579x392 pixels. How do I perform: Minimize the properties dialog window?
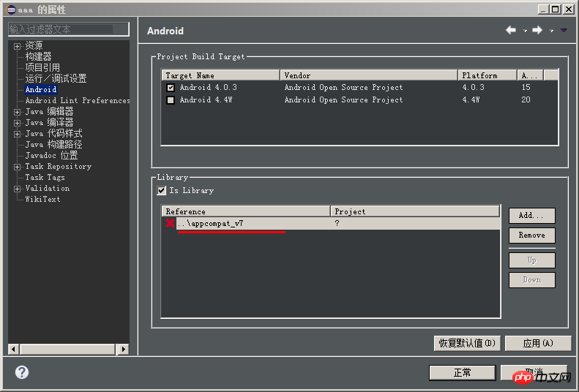543,10
